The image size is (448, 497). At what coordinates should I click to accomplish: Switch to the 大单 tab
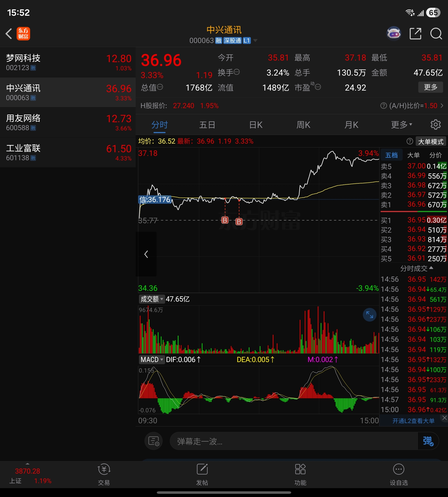[413, 155]
